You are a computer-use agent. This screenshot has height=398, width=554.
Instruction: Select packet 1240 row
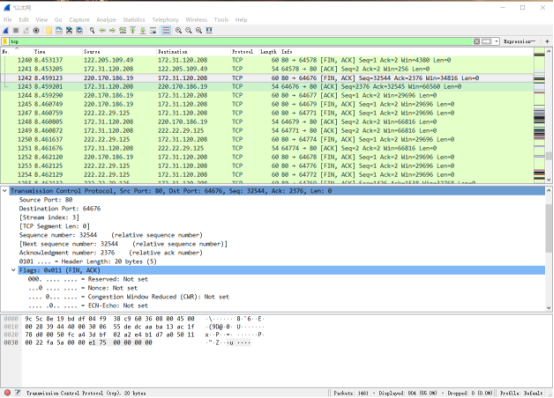(x=267, y=60)
